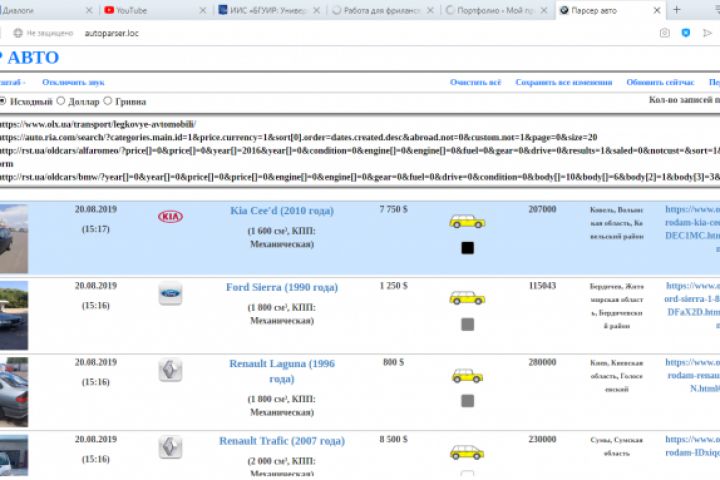Click the black color swatch in Kia row
Screen dimensions: 720x480
pyautogui.click(x=467, y=248)
